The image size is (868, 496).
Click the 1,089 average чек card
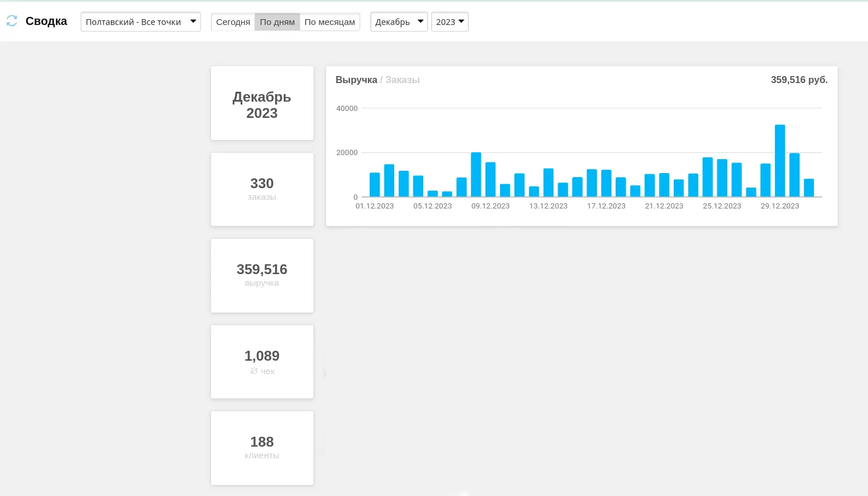click(262, 362)
